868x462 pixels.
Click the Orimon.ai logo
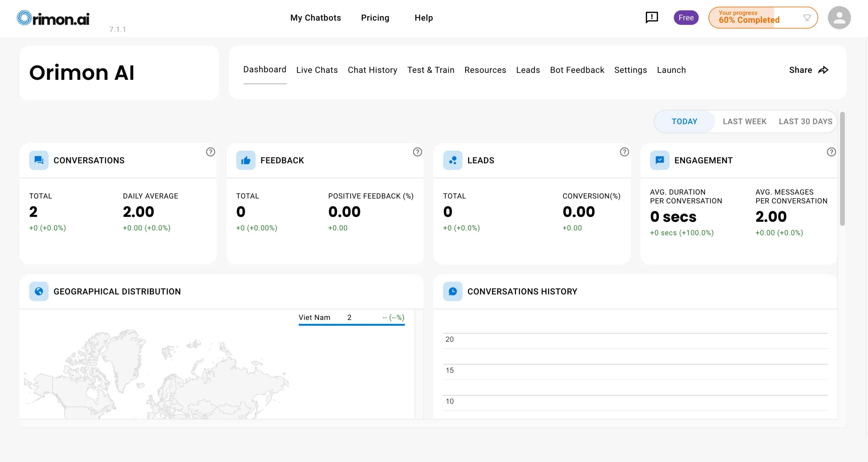point(53,17)
